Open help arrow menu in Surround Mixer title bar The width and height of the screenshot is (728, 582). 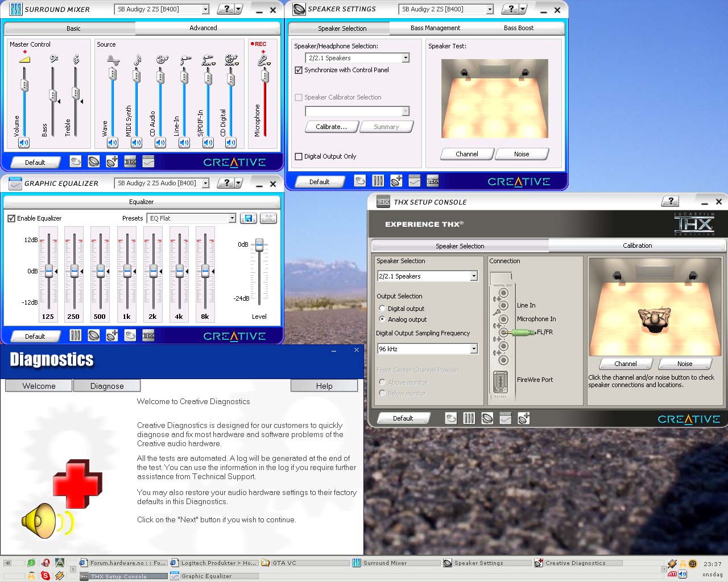point(239,9)
